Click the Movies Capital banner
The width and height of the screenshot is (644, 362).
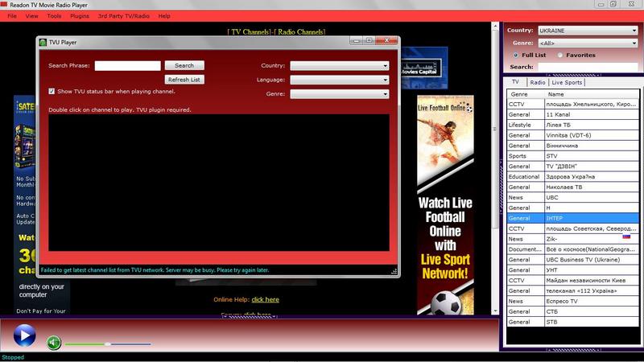[x=424, y=68]
